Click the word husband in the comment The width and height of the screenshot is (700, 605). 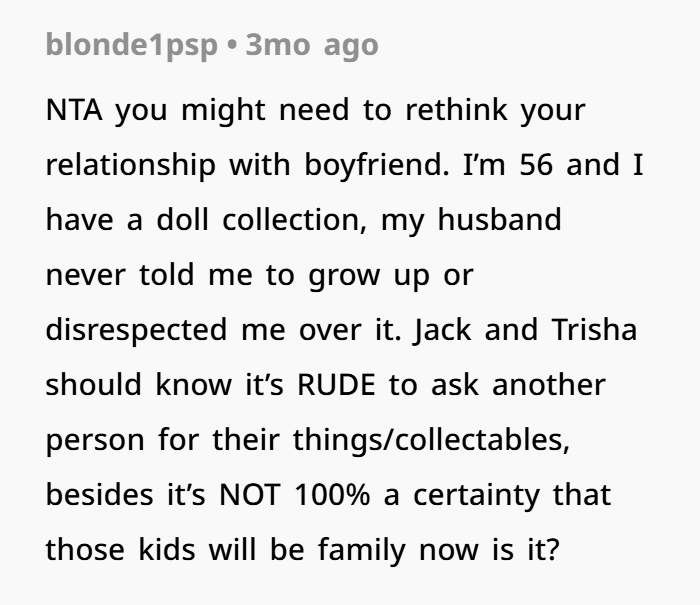499,220
